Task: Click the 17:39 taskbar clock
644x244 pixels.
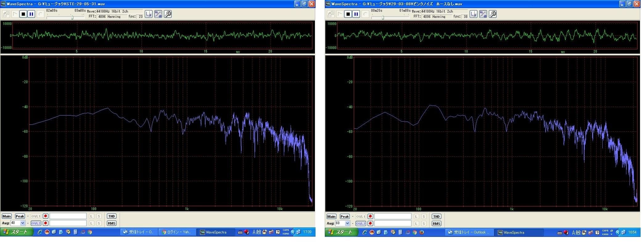Action: coord(307,232)
